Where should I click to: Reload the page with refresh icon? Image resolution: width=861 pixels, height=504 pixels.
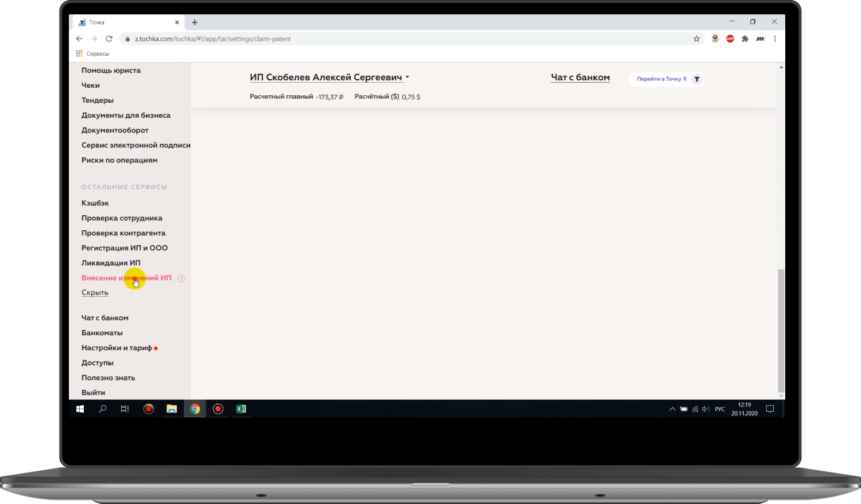tap(109, 38)
